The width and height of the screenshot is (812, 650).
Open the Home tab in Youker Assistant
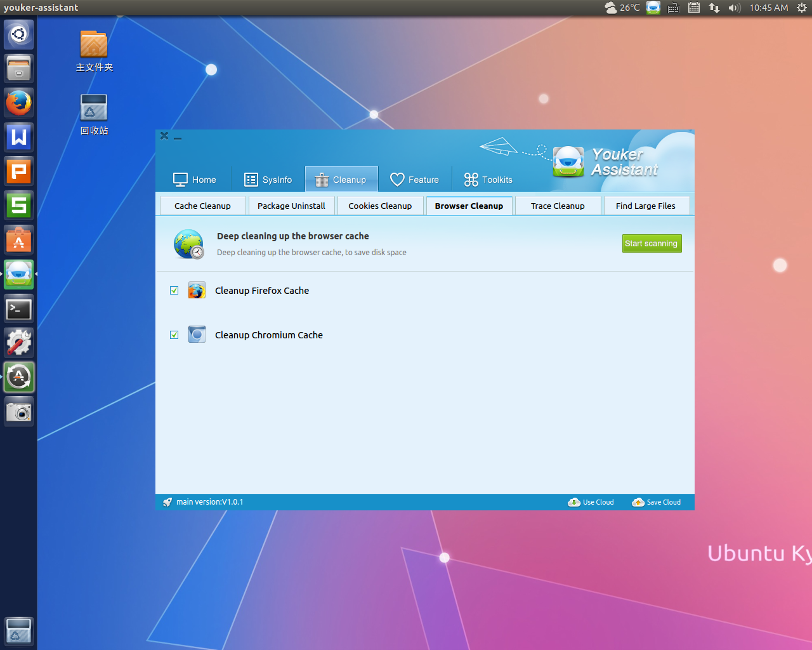click(x=194, y=180)
